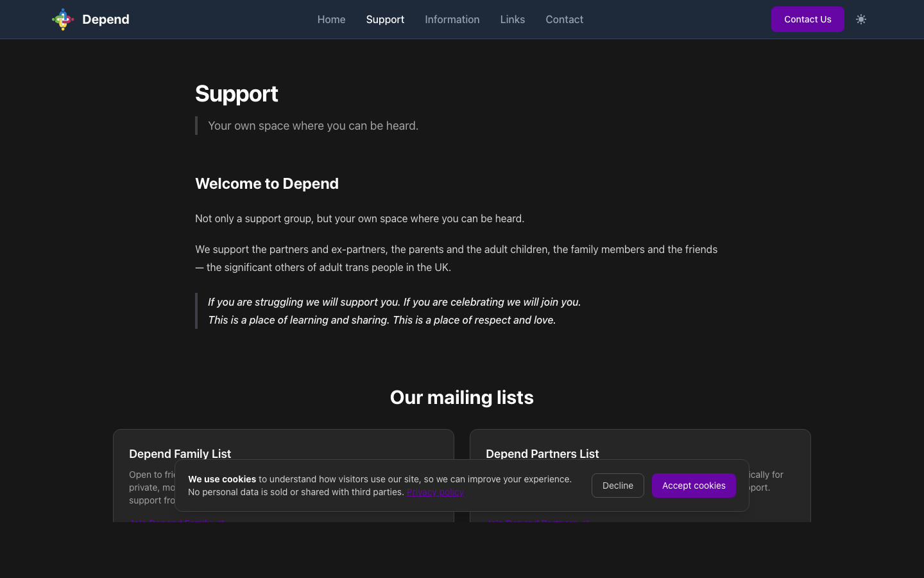The image size is (924, 578).
Task: Navigate to the Information page
Action: [452, 19]
